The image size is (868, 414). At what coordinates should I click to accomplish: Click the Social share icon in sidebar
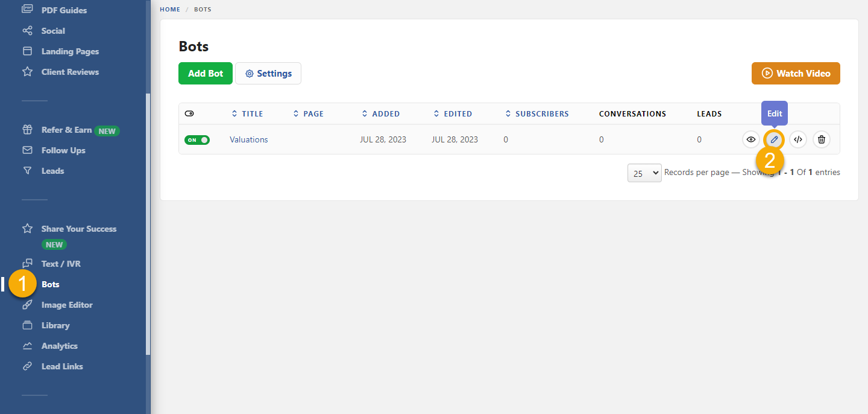click(27, 31)
